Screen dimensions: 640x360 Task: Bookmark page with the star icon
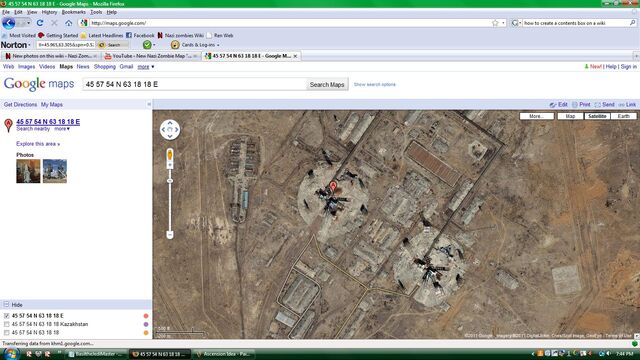coord(495,23)
